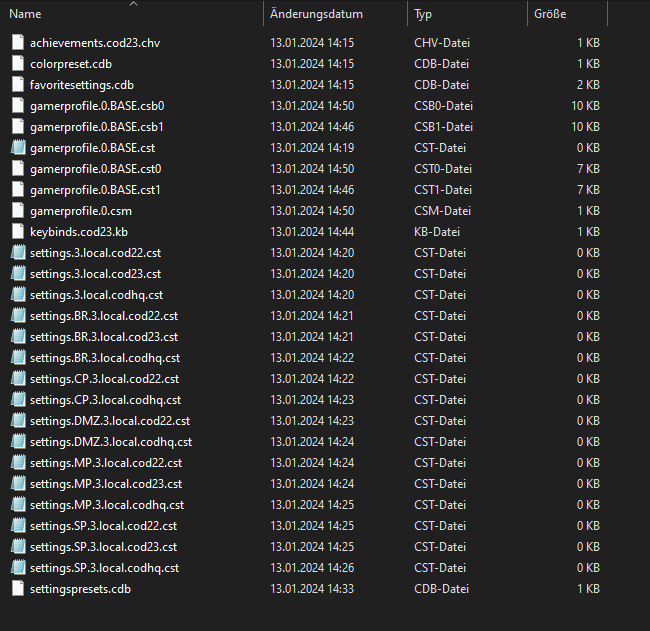Click the type KB-Datei
Screen dimensions: 650x631
click(x=437, y=232)
